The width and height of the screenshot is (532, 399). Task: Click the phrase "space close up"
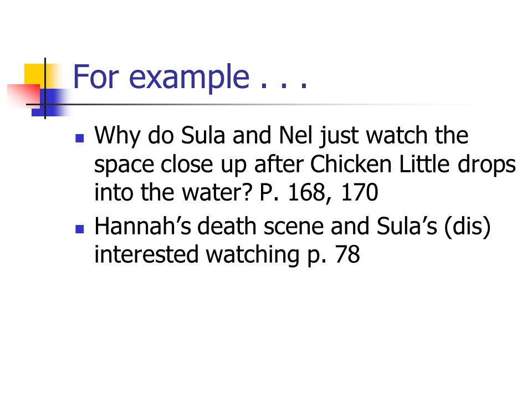coord(170,165)
